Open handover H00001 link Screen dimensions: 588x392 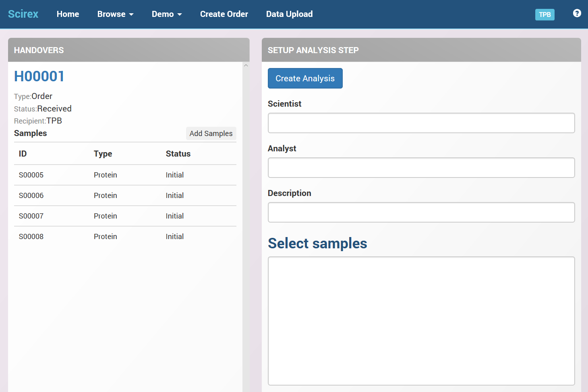click(39, 76)
